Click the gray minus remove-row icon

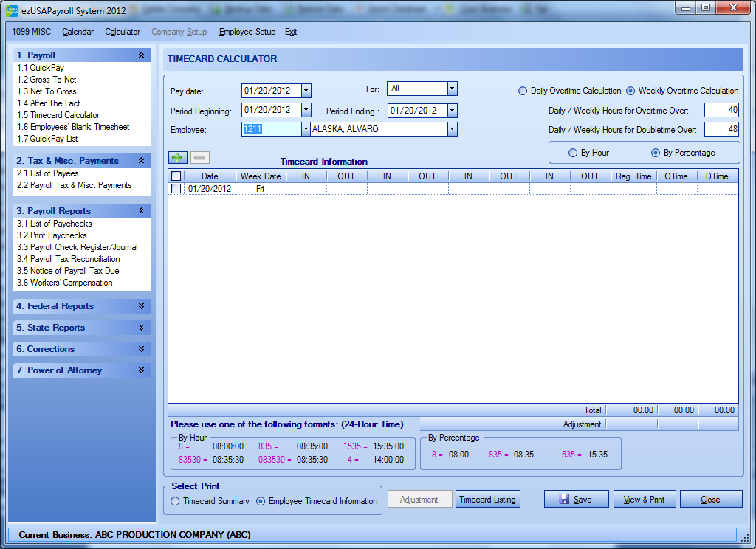(199, 157)
